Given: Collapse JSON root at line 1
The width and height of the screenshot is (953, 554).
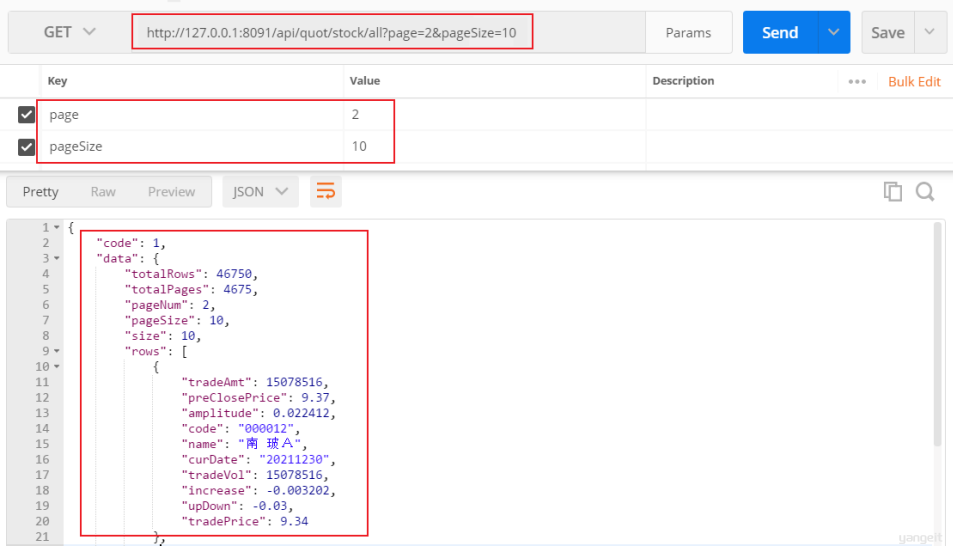Looking at the screenshot, I should [57, 227].
